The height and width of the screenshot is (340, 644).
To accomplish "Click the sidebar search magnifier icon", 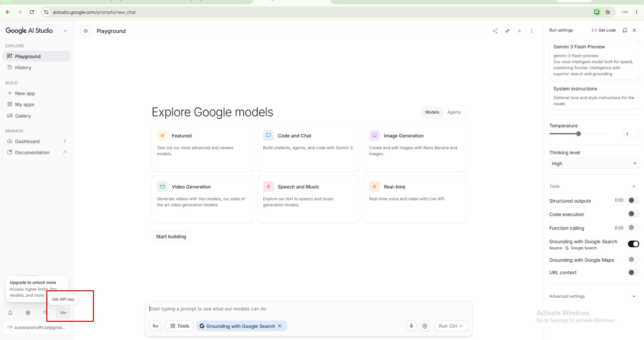I will (x=45, y=313).
